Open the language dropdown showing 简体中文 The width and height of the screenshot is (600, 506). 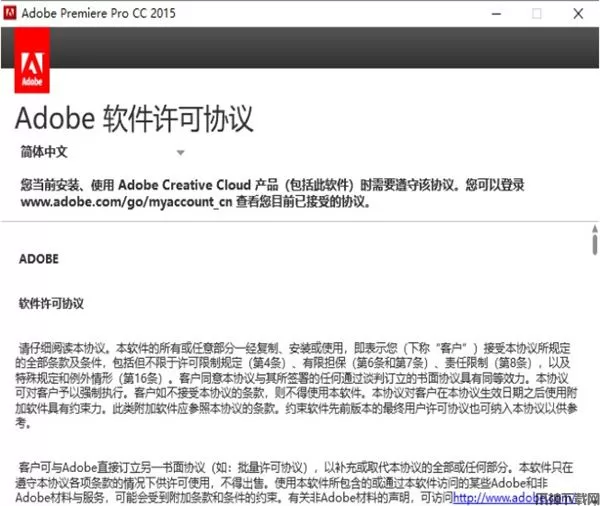(103, 152)
